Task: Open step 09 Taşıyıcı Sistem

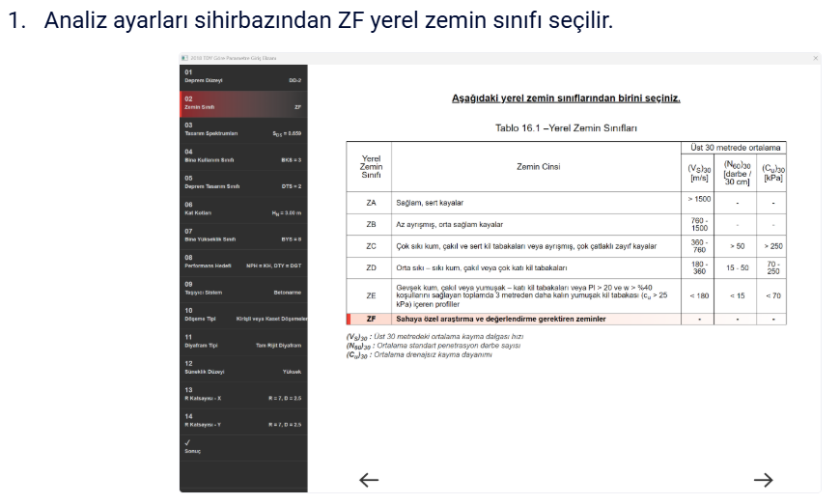Action: [x=242, y=288]
